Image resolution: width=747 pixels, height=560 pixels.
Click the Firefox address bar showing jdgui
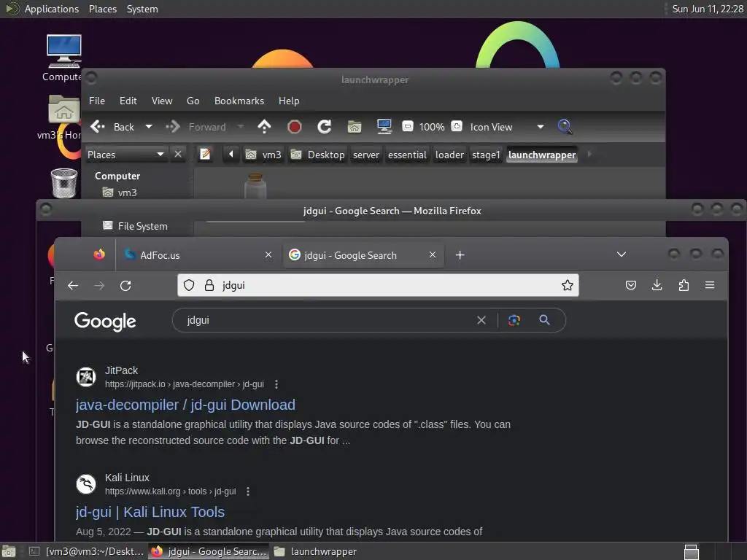coord(378,285)
